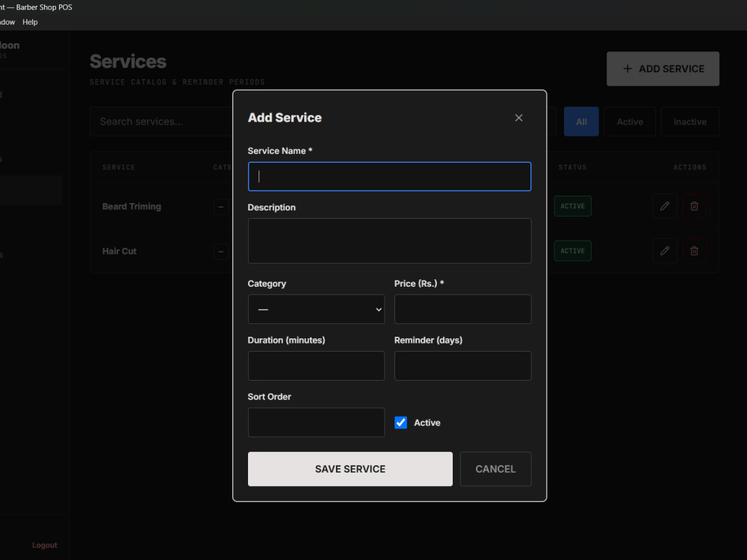Click the Beard Triming category dash badge

pyautogui.click(x=220, y=207)
